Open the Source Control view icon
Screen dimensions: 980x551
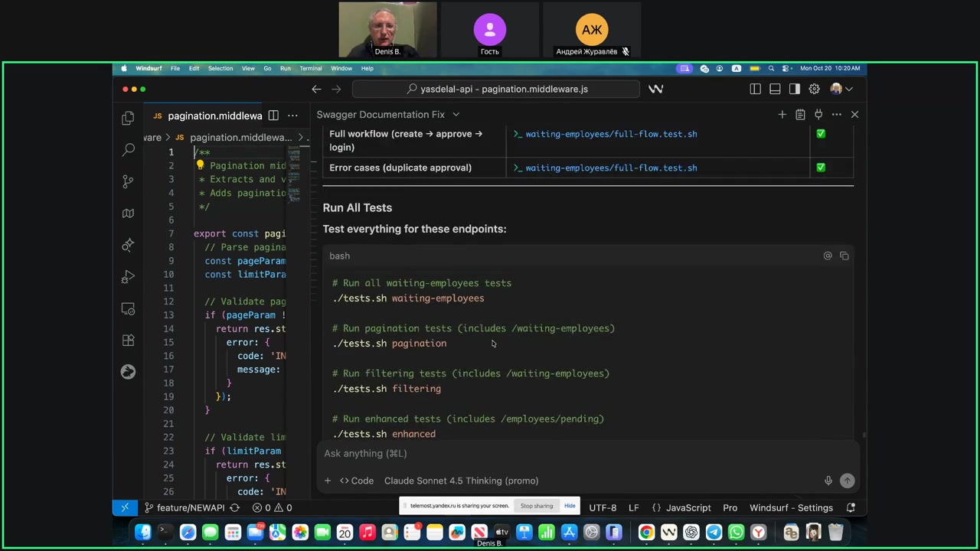click(x=128, y=181)
